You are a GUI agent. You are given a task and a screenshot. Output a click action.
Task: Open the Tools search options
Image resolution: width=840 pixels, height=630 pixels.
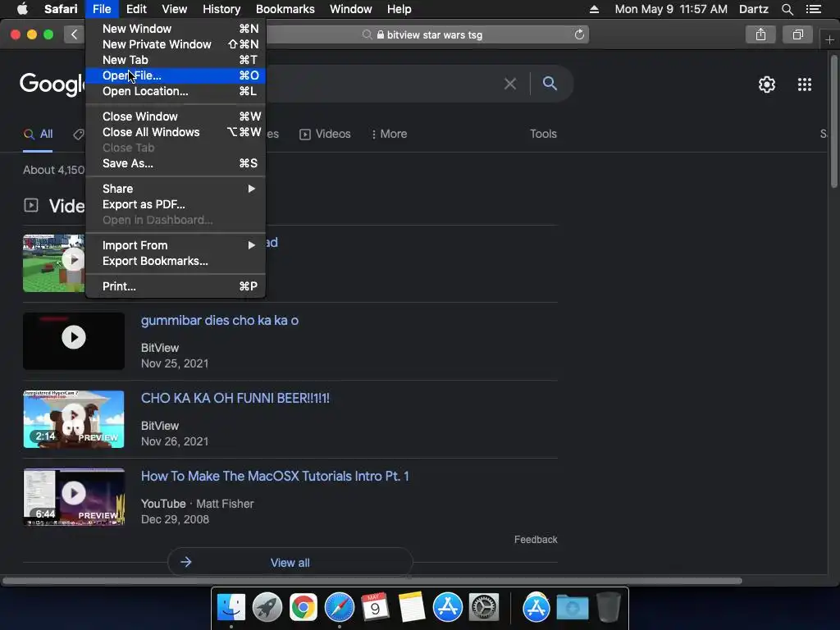[543, 134]
